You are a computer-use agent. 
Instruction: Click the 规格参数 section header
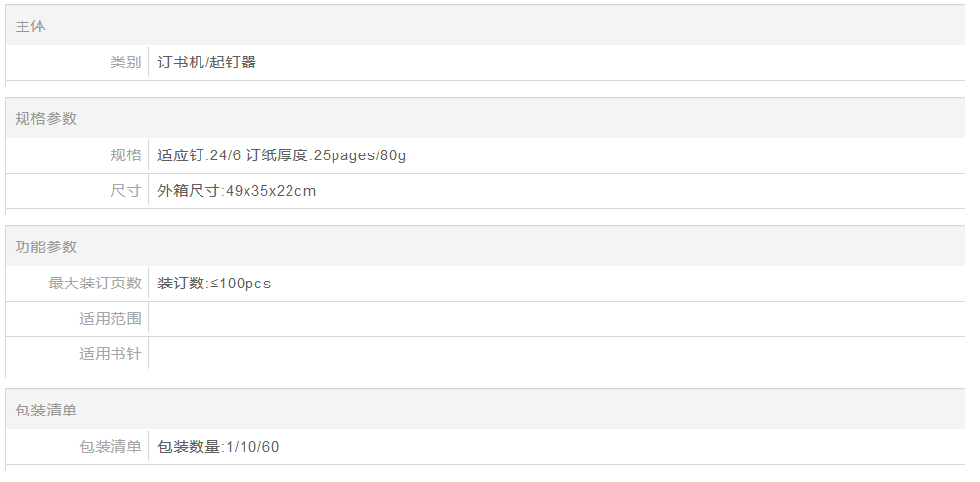(46, 119)
